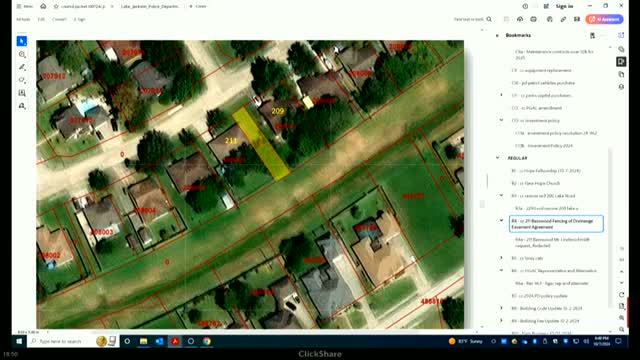Open bookmark C9 equipment replacement

(541, 70)
